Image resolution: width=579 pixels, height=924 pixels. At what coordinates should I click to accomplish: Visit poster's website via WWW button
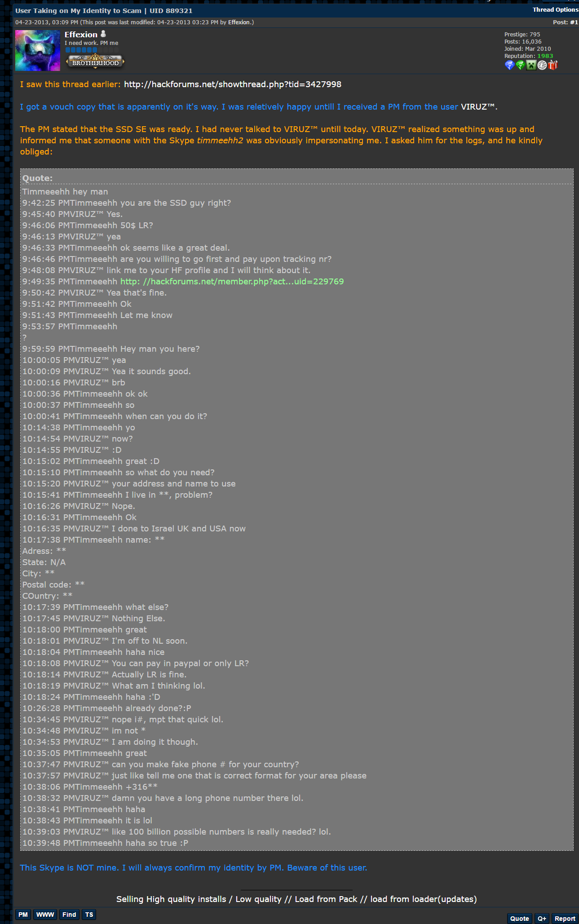click(45, 915)
